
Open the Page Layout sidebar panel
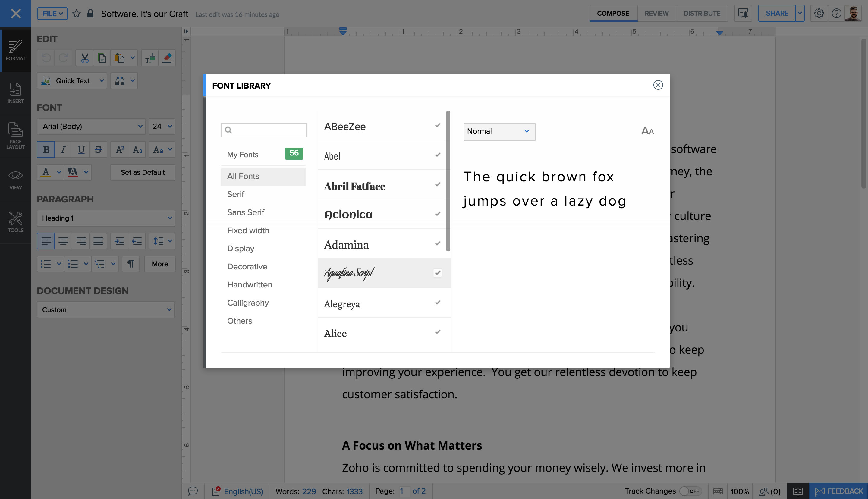pos(15,136)
